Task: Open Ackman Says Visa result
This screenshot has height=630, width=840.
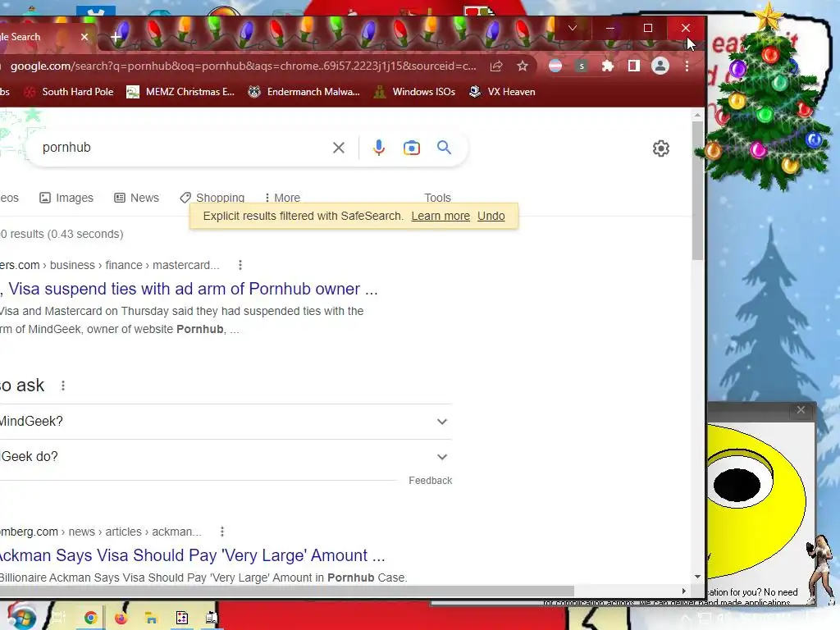Action: click(x=192, y=555)
